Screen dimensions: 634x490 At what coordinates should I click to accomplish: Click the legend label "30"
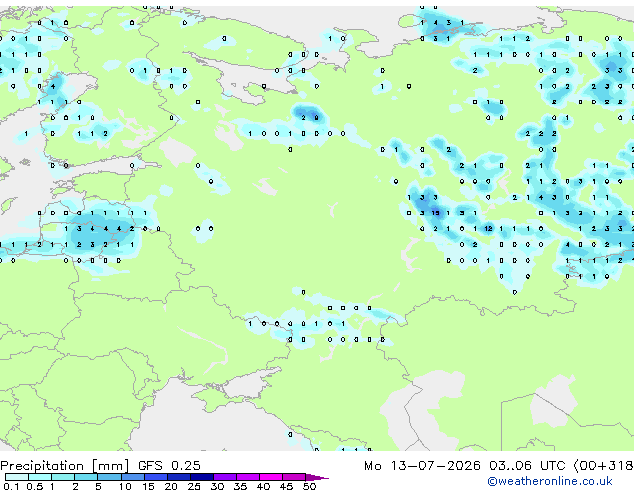pyautogui.click(x=217, y=486)
